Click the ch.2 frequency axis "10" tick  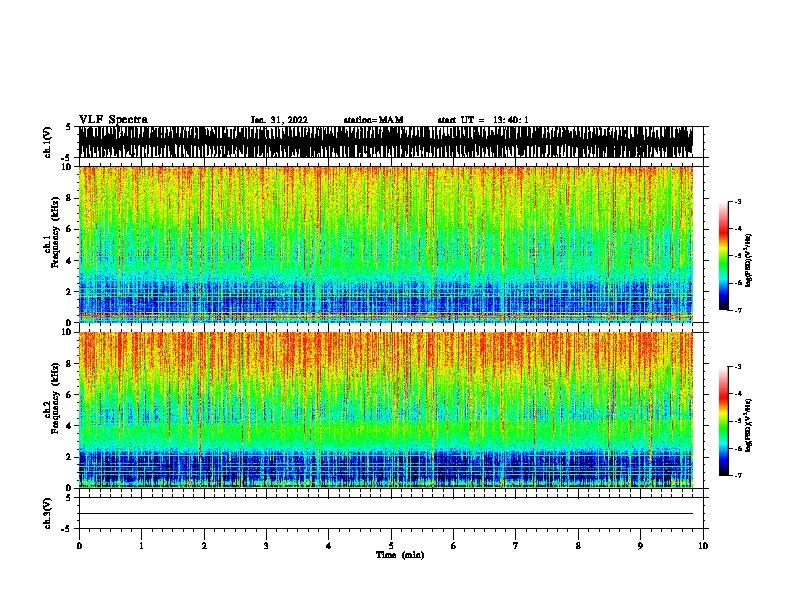pos(66,332)
